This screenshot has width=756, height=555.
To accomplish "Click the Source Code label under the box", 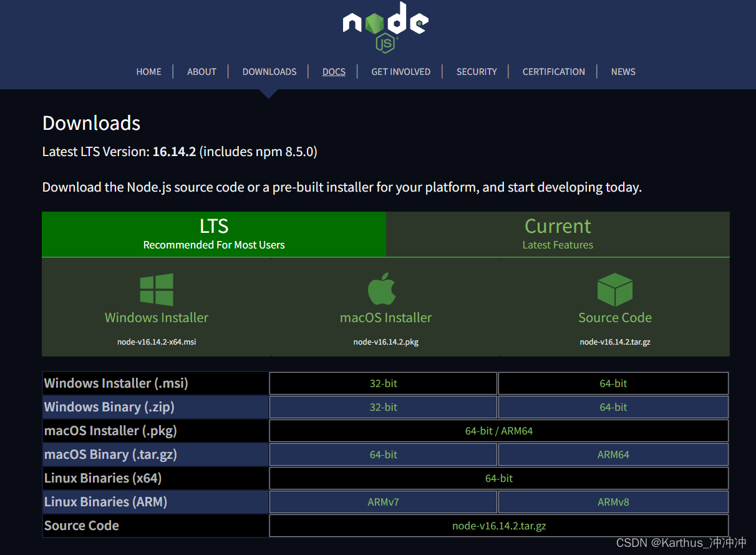I will tap(615, 318).
